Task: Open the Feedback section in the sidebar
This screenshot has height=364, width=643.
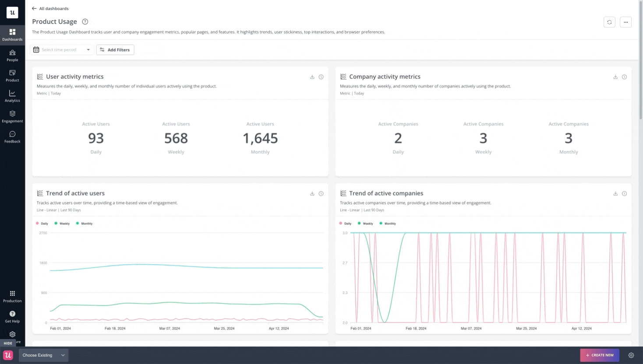Action: [x=12, y=136]
